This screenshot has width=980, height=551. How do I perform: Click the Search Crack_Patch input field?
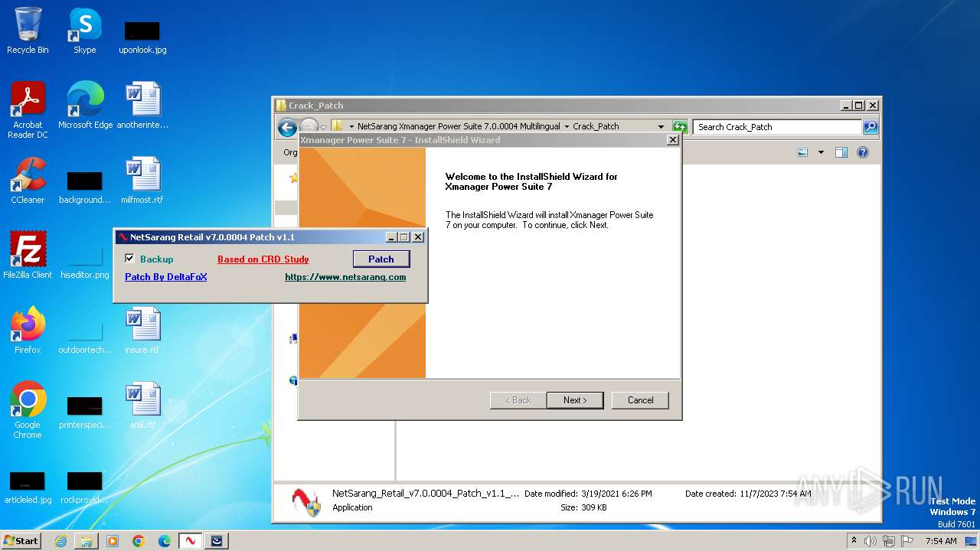tap(777, 127)
